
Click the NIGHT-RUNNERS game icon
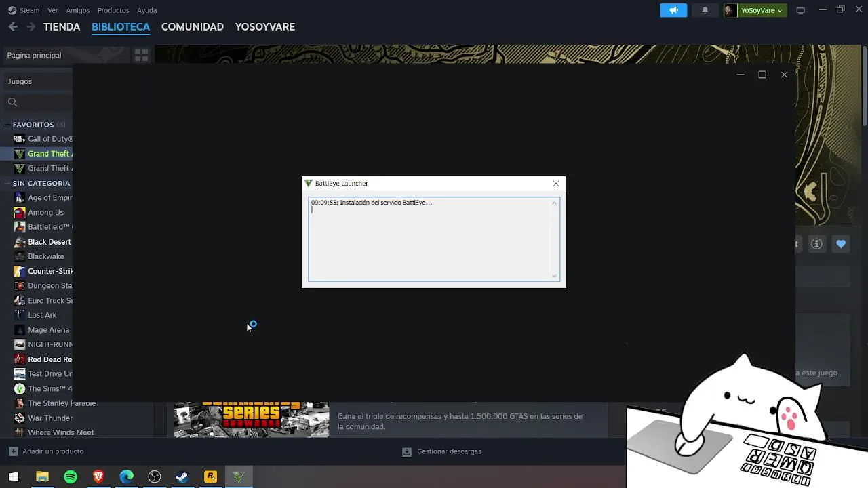[x=20, y=344]
